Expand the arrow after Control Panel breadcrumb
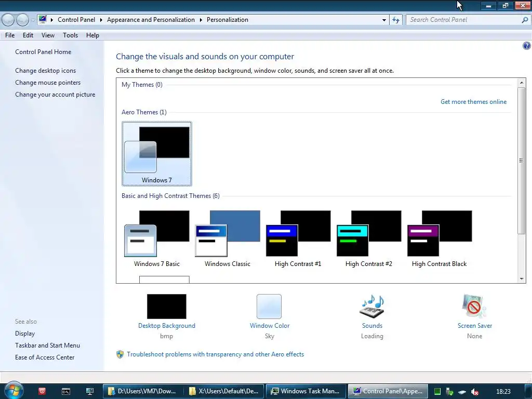Image resolution: width=532 pixels, height=399 pixels. [101, 20]
